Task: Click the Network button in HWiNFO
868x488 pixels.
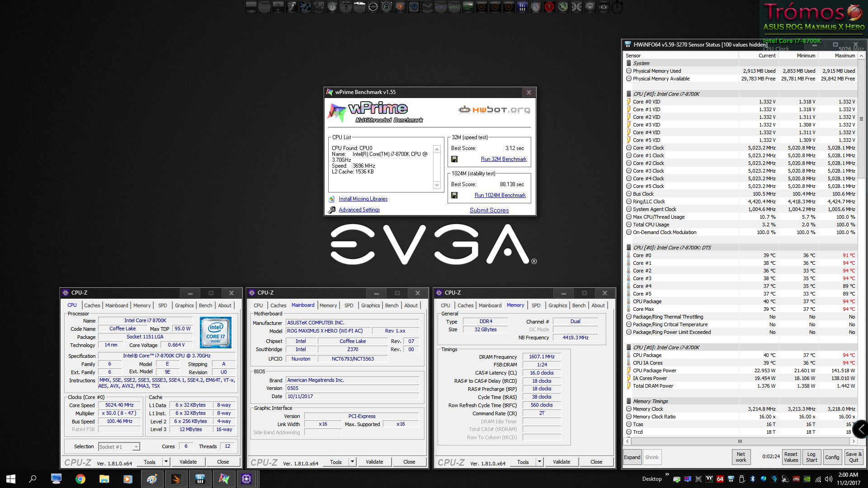Action: [741, 457]
